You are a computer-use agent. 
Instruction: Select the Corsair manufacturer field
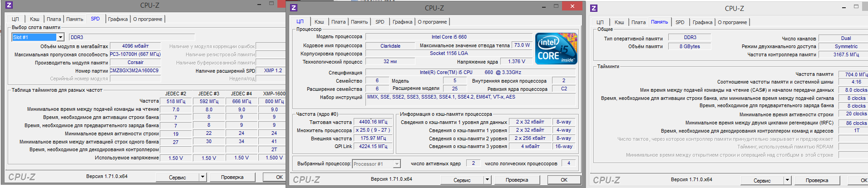135,62
